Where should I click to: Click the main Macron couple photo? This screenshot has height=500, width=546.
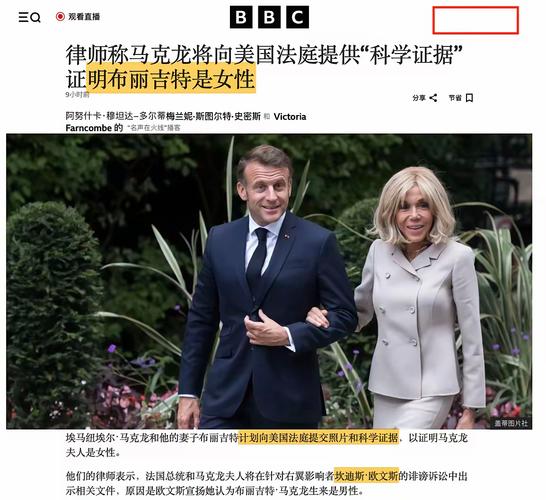point(269,281)
